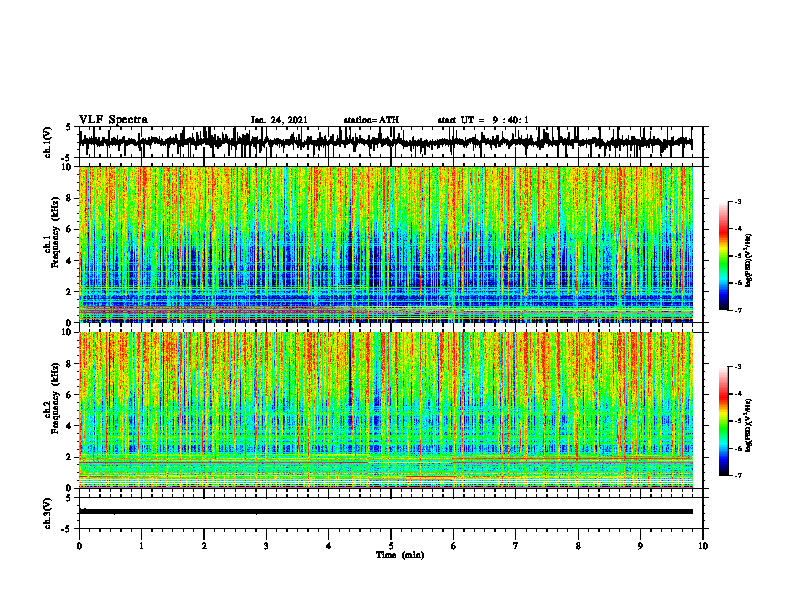Click the "station=ATH" header label
This screenshot has height=612, width=792.
371,120
